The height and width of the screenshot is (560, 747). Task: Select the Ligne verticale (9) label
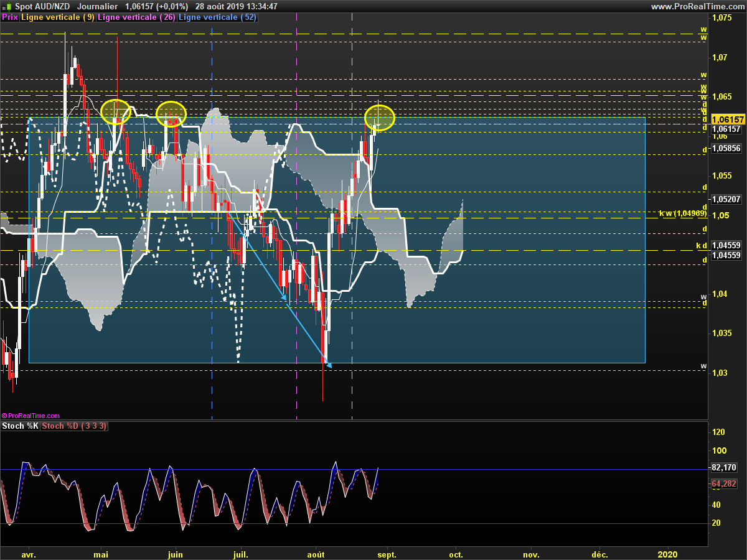[x=59, y=17]
